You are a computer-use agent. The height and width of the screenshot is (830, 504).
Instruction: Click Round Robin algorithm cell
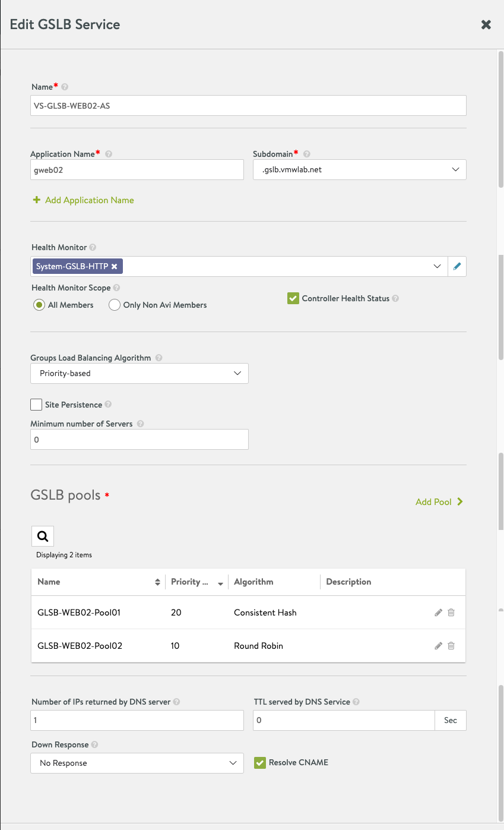pyautogui.click(x=258, y=646)
